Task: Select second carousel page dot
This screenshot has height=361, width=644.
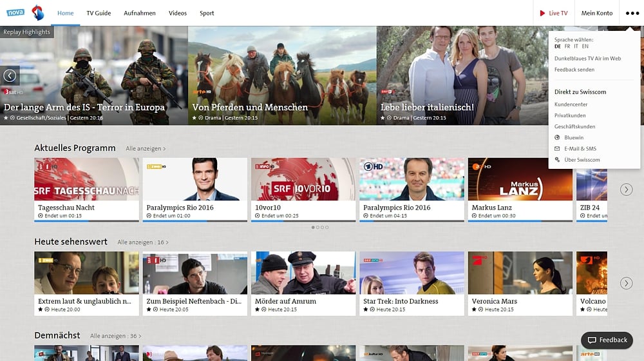Action: 317,228
